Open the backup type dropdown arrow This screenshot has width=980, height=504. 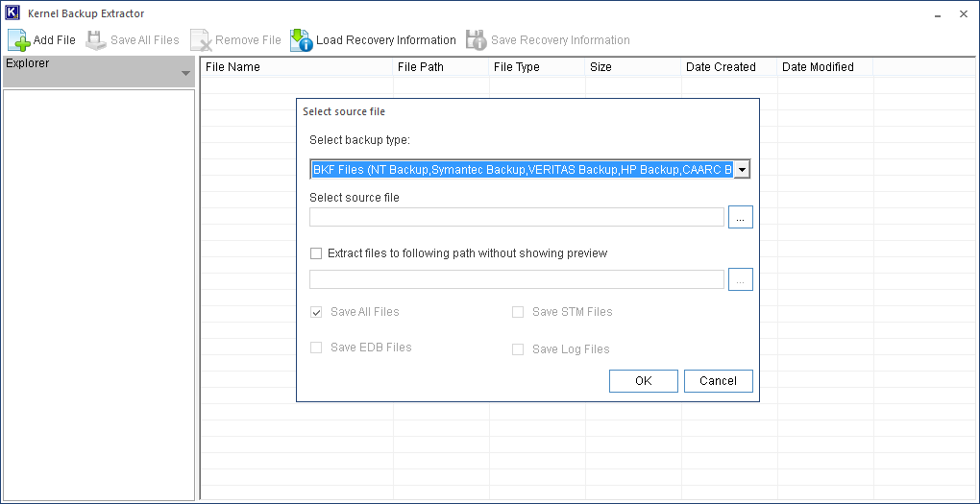pyautogui.click(x=742, y=169)
